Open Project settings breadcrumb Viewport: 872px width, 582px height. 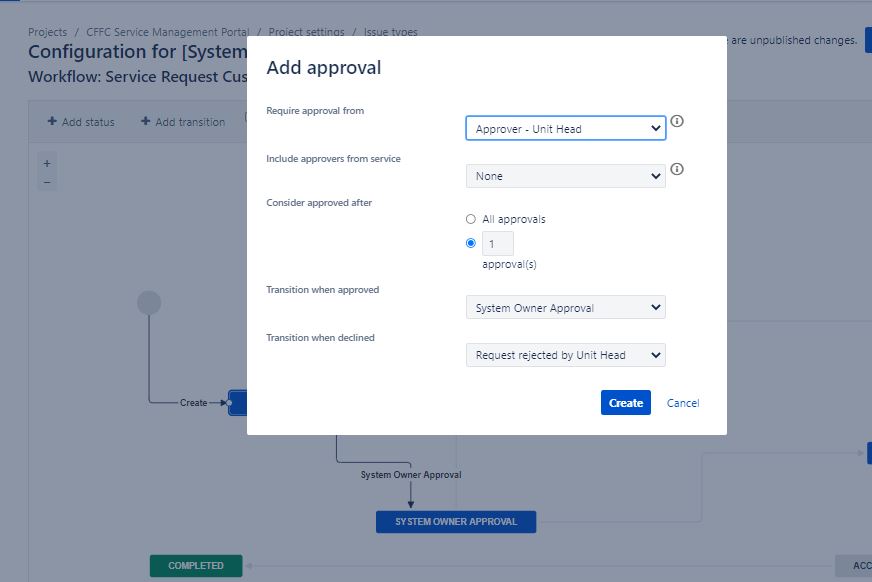pos(306,32)
